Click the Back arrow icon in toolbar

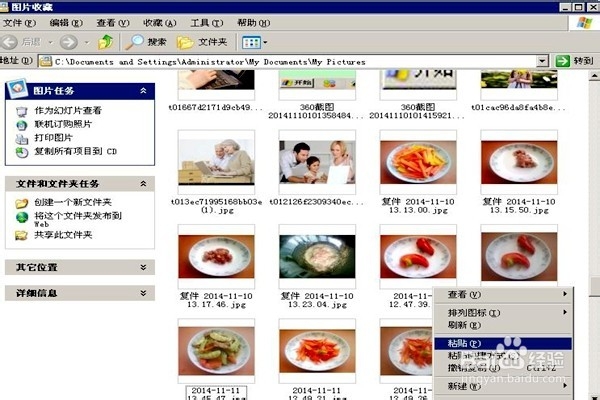[10, 42]
